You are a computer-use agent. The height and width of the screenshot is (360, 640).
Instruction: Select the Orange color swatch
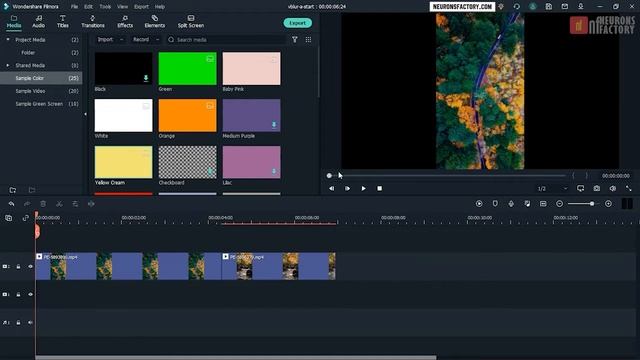187,116
